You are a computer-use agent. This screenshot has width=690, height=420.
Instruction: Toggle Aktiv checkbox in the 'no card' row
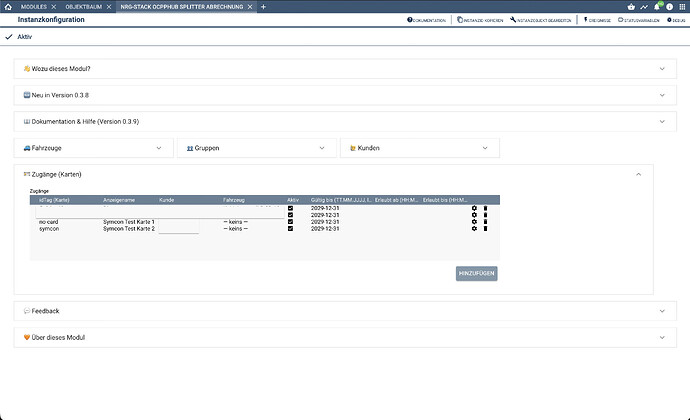tap(290, 222)
